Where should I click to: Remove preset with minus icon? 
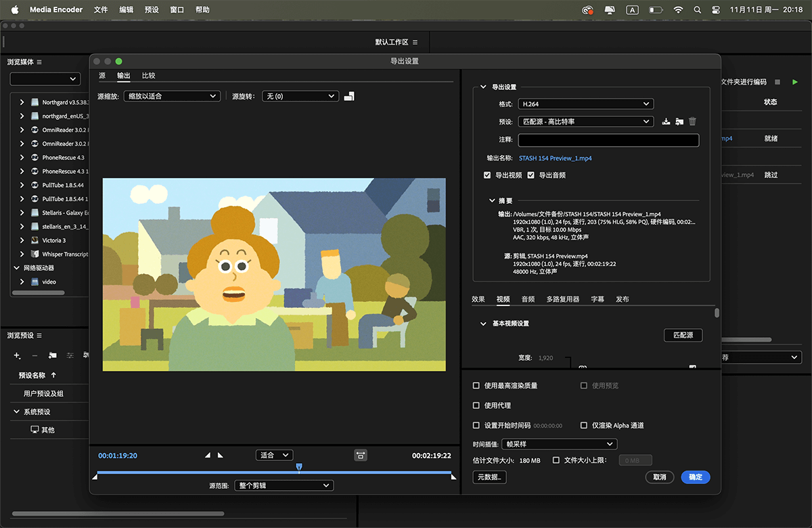point(35,355)
